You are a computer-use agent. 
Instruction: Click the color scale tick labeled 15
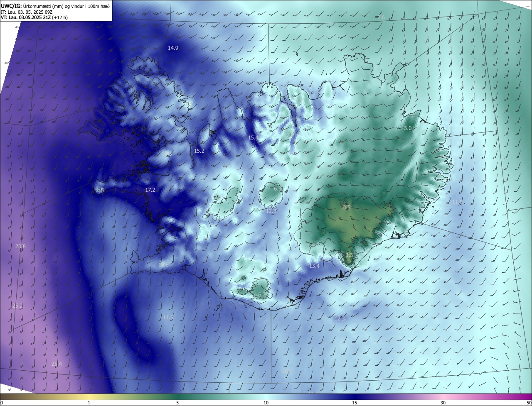(x=355, y=403)
